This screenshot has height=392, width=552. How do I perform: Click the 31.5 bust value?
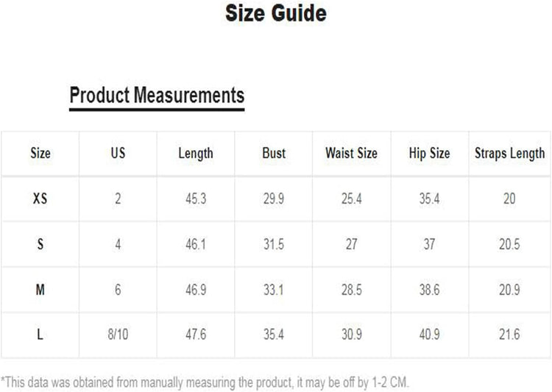274,244
